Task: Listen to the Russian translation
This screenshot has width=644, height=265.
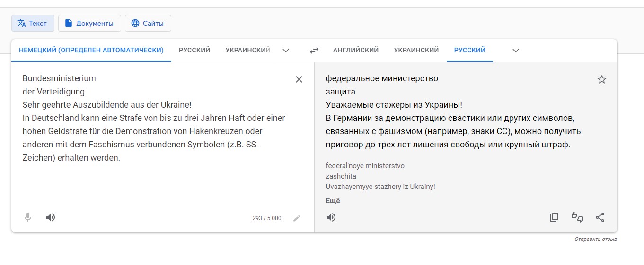Action: 331,217
